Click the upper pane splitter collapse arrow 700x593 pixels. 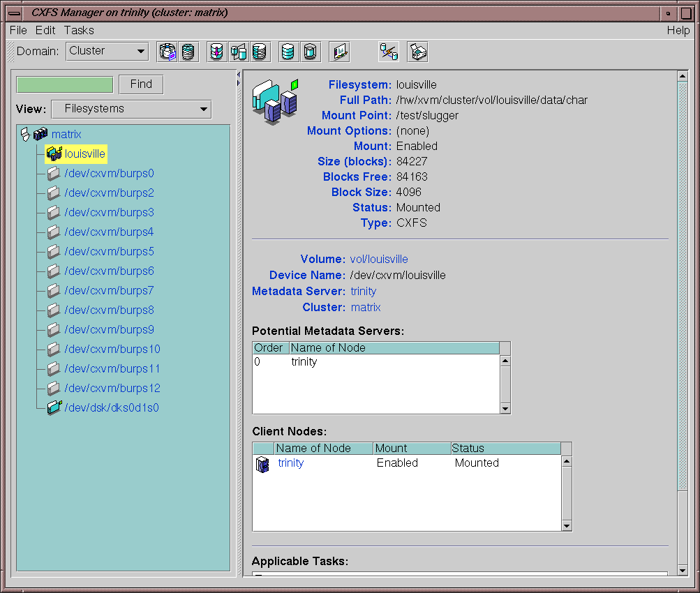pyautogui.click(x=239, y=74)
